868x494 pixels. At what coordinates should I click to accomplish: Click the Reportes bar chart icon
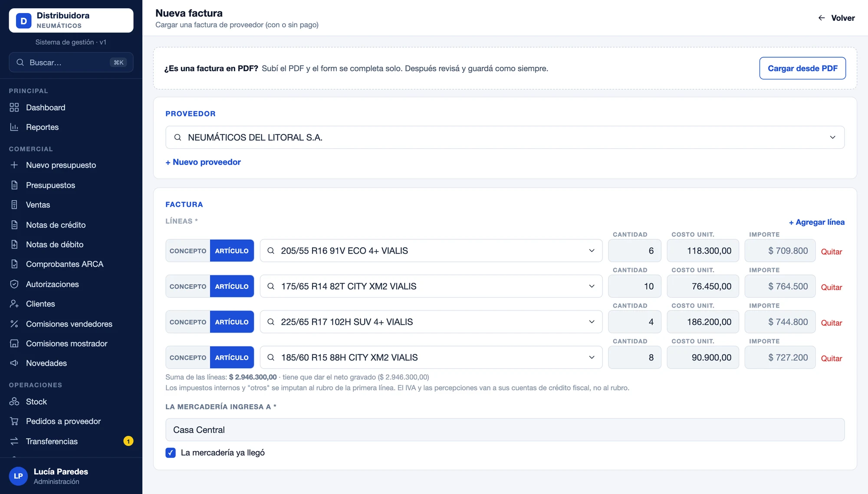(x=14, y=127)
